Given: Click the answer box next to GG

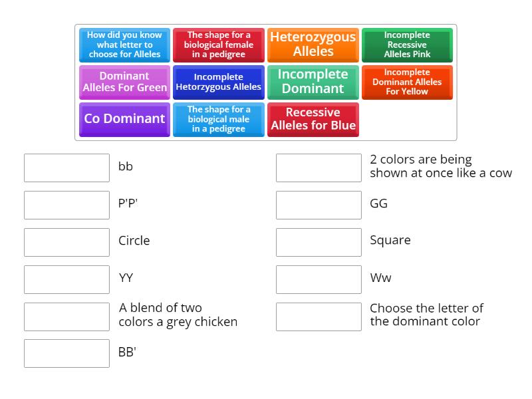Looking at the screenshot, I should pos(319,205).
